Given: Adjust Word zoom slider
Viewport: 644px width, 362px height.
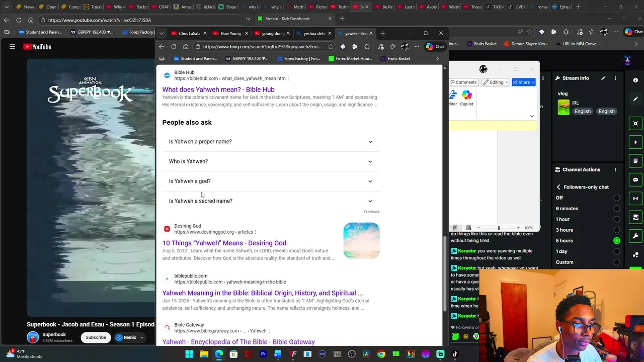Looking at the screenshot, I should pyautogui.click(x=499, y=228).
